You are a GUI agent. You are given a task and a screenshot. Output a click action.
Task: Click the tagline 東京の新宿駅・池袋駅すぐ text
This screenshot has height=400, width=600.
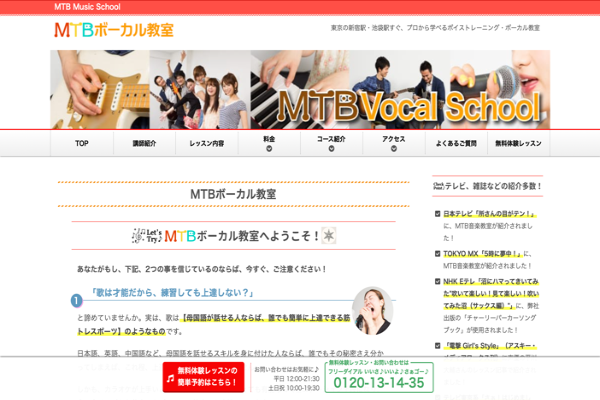tap(435, 28)
